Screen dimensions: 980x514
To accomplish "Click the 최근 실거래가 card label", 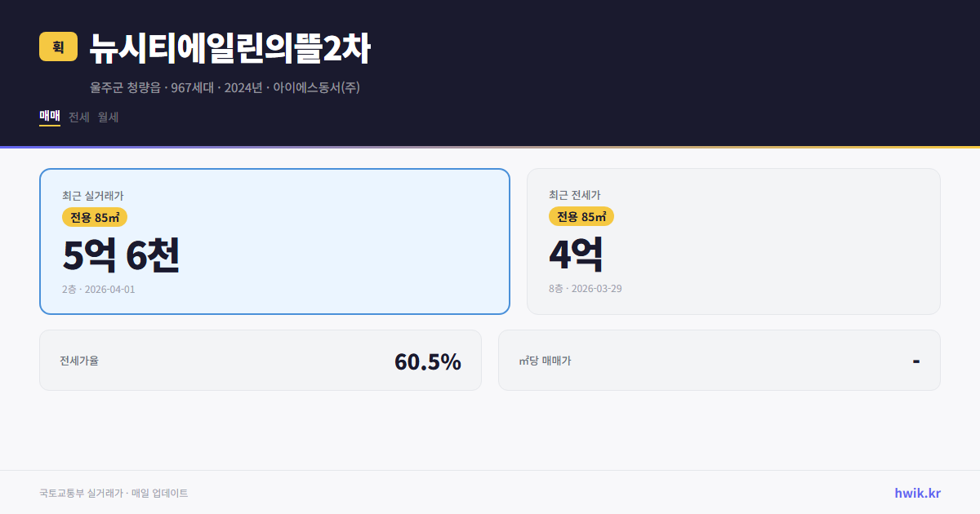I will point(91,195).
